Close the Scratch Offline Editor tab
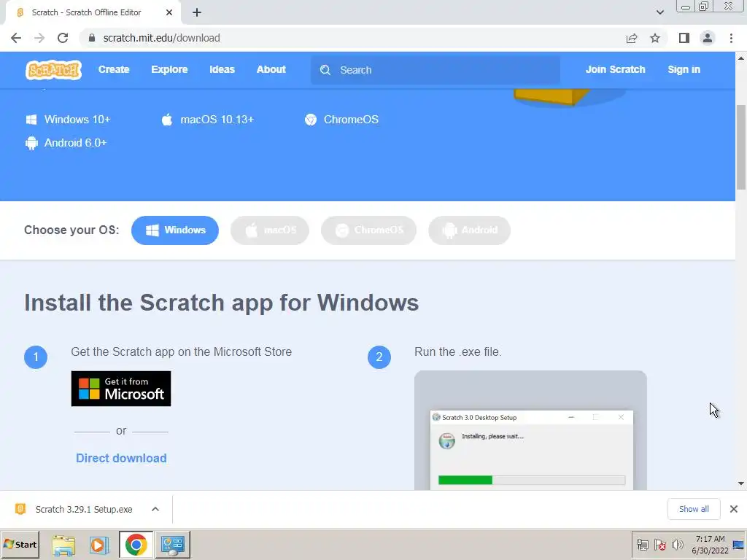 (x=169, y=12)
